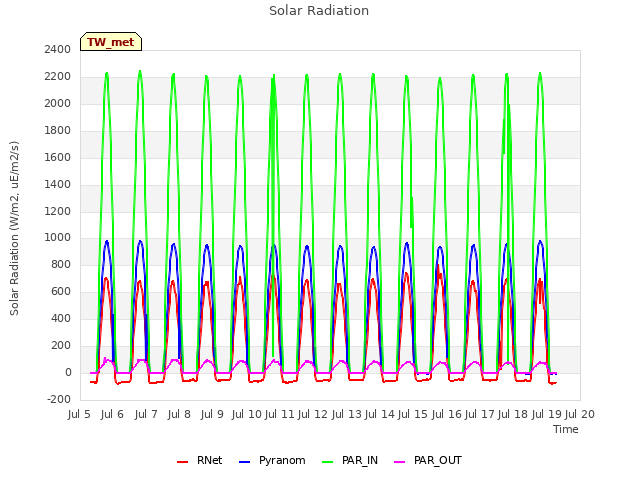Select the Solar Radiation chart title
This screenshot has width=640, height=480.
coord(319,11)
